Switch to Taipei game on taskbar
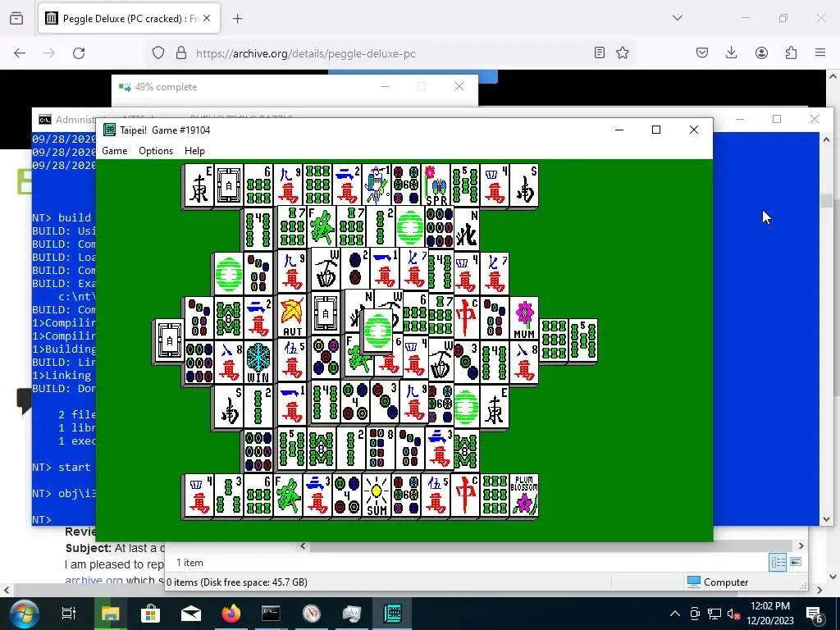Viewport: 840px width, 630px height. (x=393, y=614)
